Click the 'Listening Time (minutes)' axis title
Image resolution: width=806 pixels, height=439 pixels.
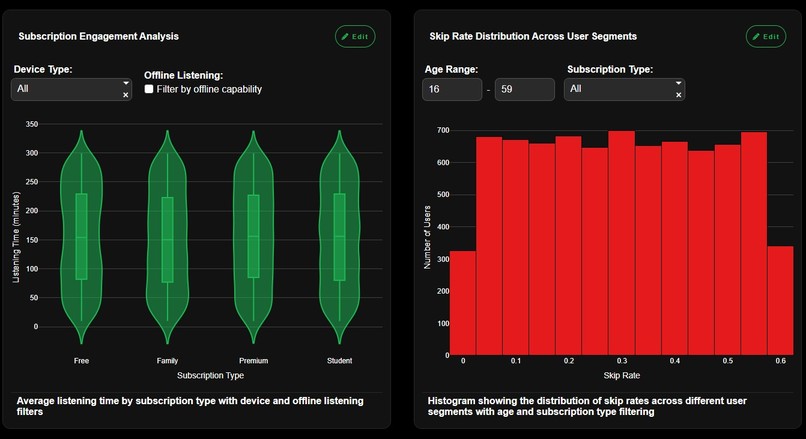pos(16,237)
